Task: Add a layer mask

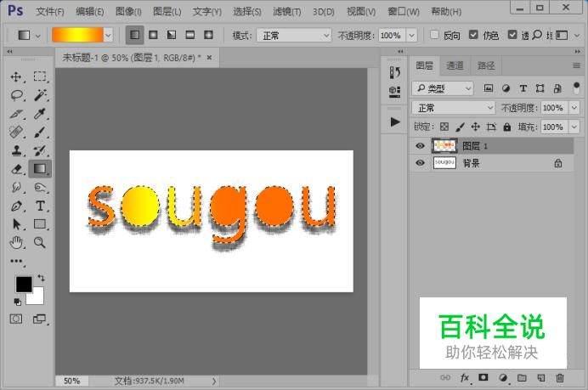Action: [x=483, y=377]
